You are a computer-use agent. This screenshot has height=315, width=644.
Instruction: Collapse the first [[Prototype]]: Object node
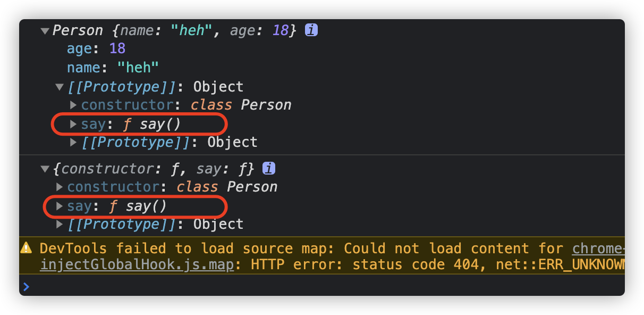[60, 87]
